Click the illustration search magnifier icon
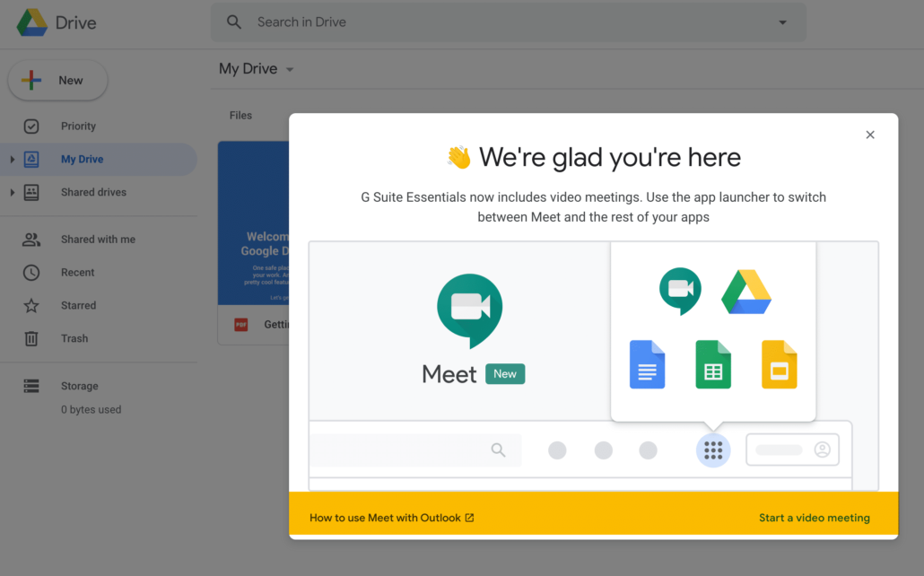924x576 pixels. point(498,449)
